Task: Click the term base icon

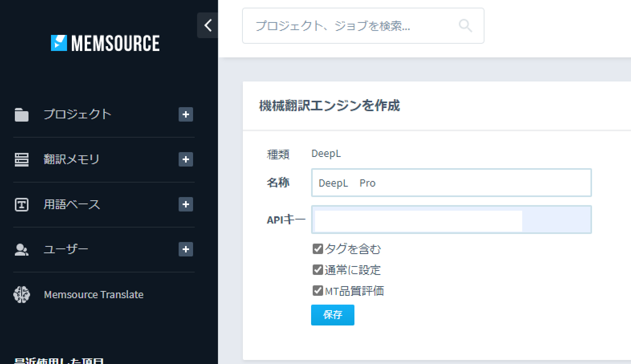Action: [22, 205]
